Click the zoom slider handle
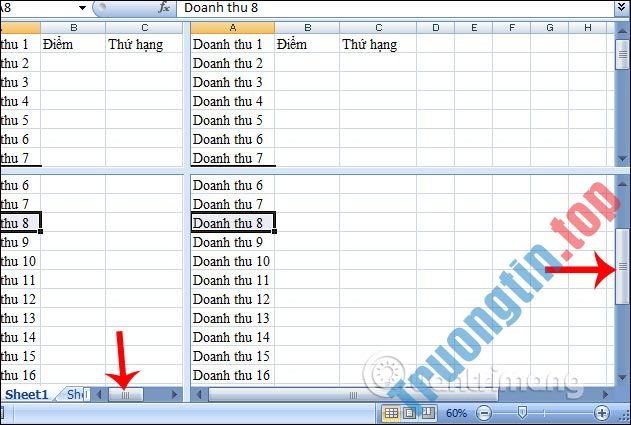Viewport: 631px width, 425px height. [x=522, y=412]
